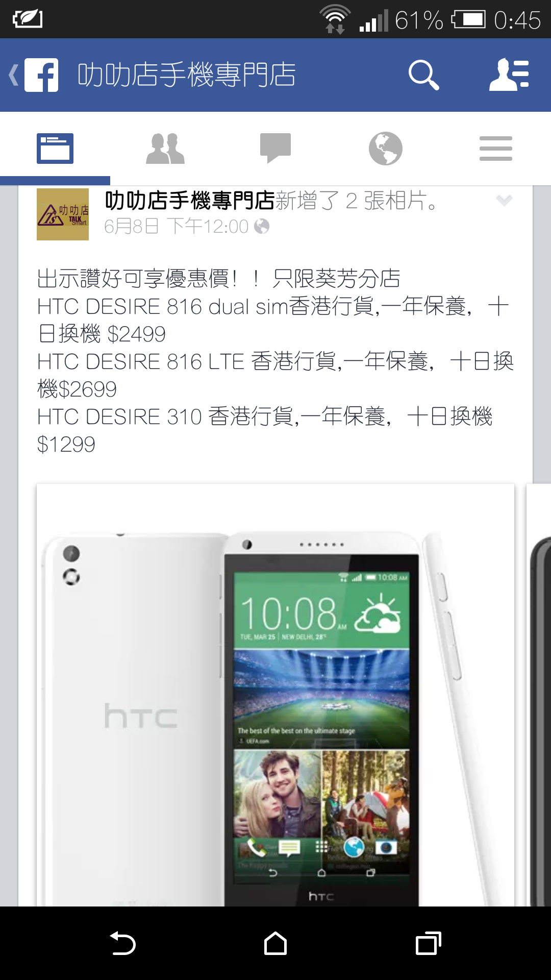
Task: Open the friends list sidebar icon
Action: coord(509,75)
